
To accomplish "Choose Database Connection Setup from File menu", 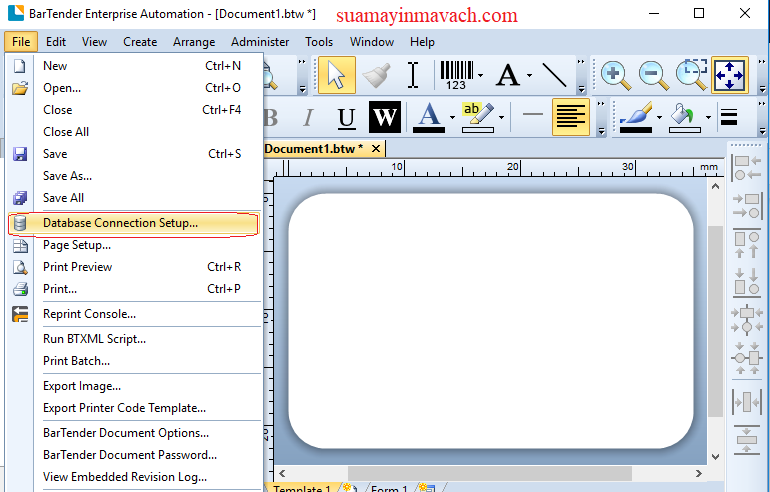I will [x=120, y=223].
